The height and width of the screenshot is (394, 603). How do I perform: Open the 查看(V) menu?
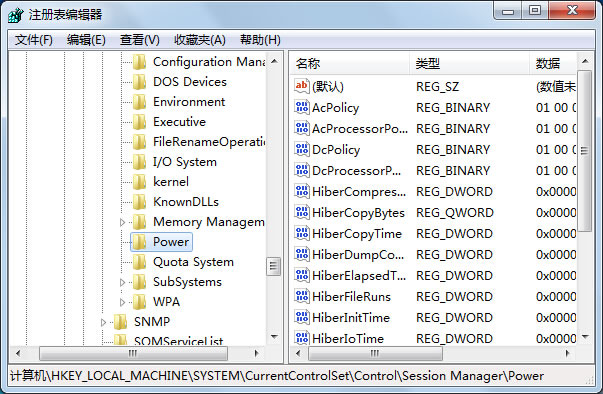pos(140,40)
